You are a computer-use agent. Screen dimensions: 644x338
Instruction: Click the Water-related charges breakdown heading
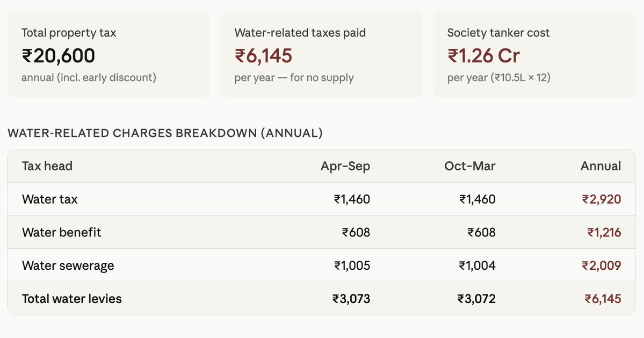165,133
